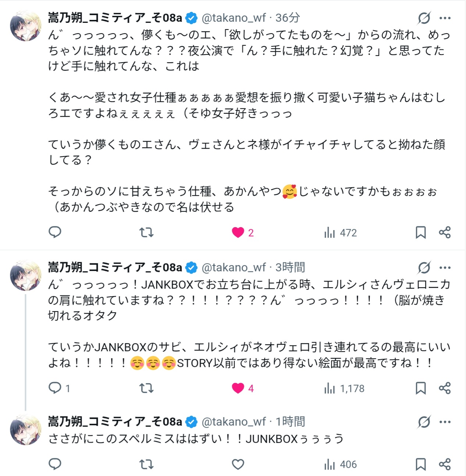Open @takano_wf handle on the 36分 tweet
Viewport: 466px width, 476px height.
[234, 18]
